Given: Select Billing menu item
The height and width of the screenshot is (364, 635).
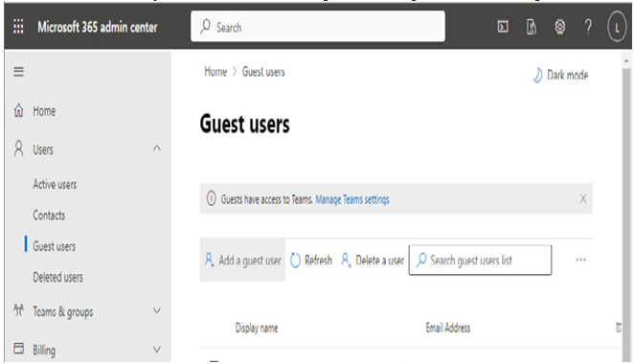Looking at the screenshot, I should [44, 350].
